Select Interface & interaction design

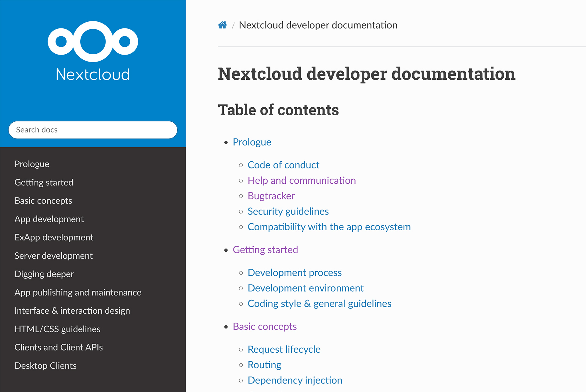coord(72,311)
